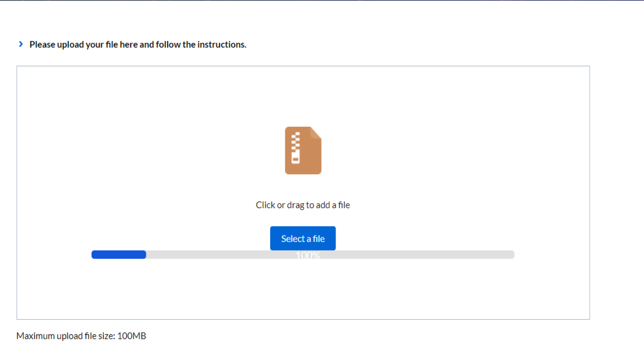The height and width of the screenshot is (362, 644).
Task: Click the Select a file button
Action: 302,238
